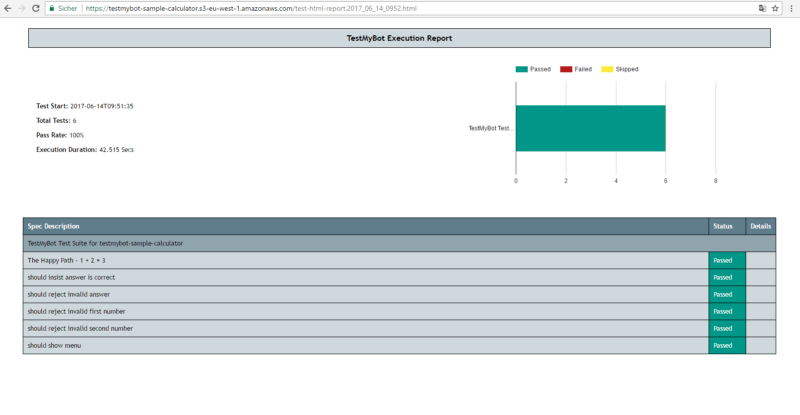Toggle Skipped legend yellow box
Viewport: 800px width, 415px height.
pos(607,69)
